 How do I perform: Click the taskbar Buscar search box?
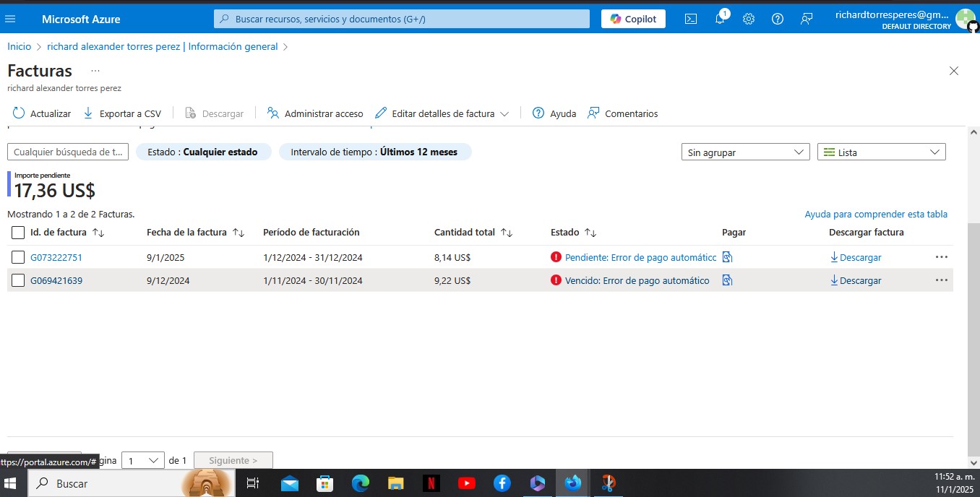132,483
